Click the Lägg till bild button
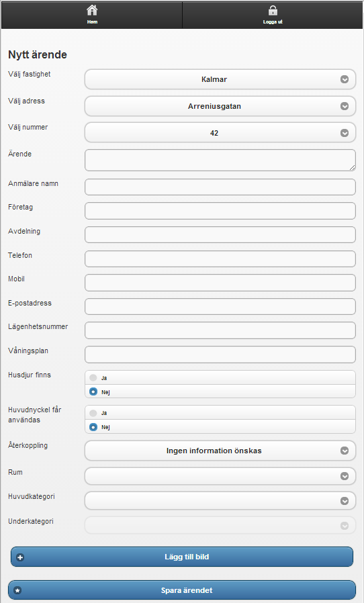Image resolution: width=364 pixels, height=603 pixels. coord(182,557)
